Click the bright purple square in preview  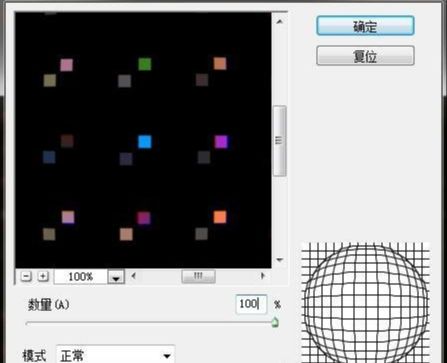coord(221,142)
